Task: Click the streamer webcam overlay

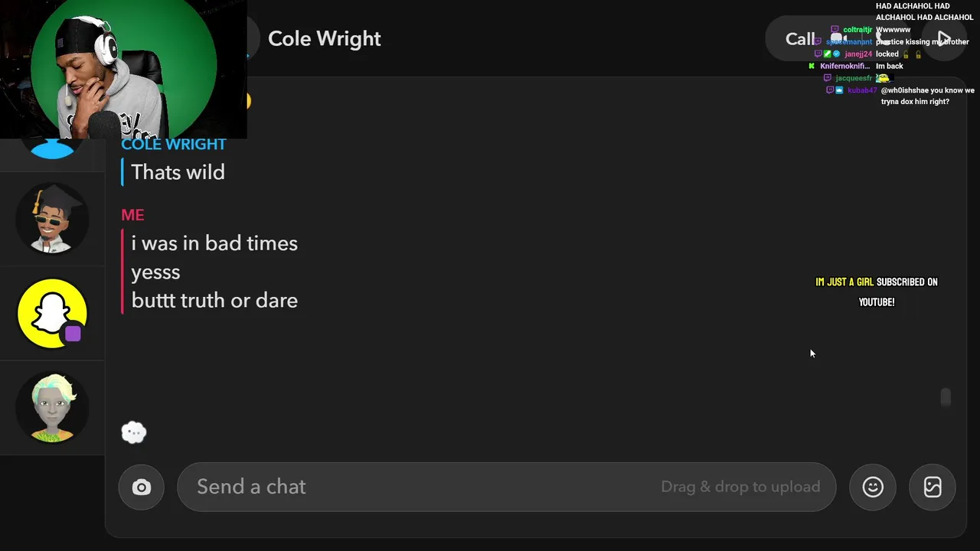Action: click(122, 69)
